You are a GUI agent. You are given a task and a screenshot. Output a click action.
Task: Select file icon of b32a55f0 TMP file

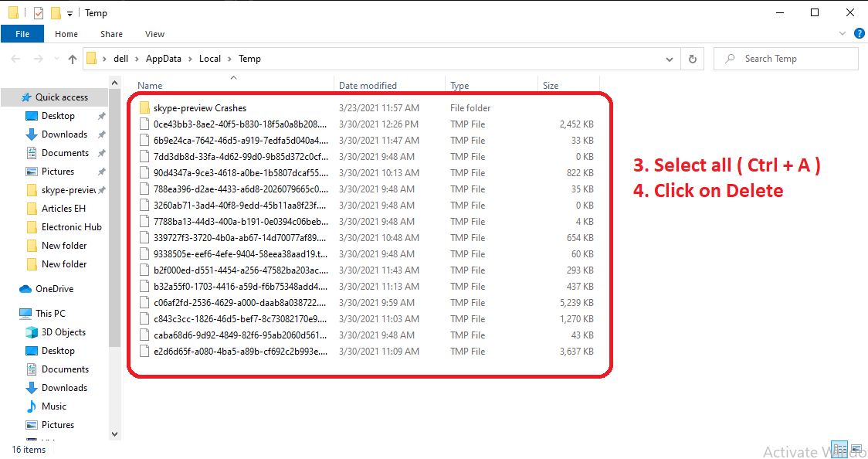[144, 286]
